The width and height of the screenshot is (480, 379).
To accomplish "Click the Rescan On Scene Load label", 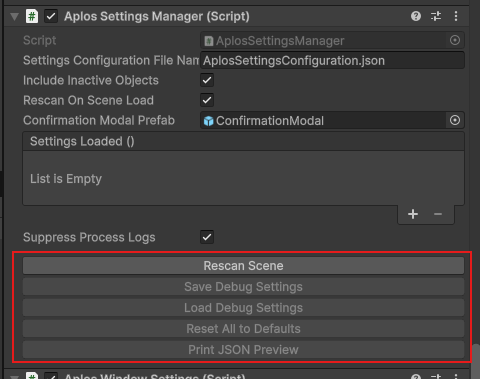I will tap(88, 100).
